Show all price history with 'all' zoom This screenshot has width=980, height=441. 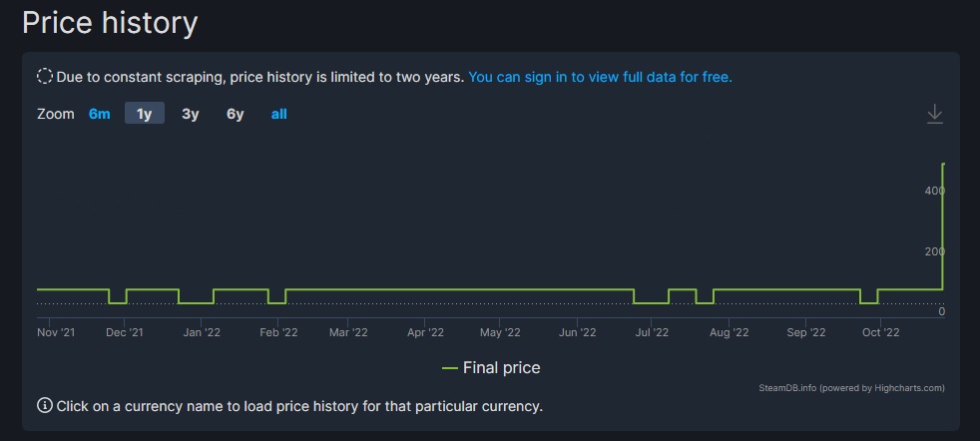(278, 114)
